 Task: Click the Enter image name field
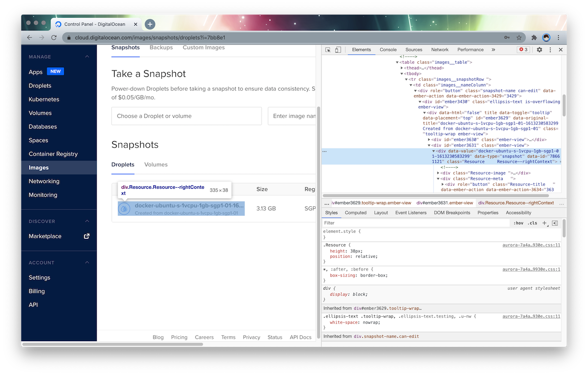click(292, 116)
